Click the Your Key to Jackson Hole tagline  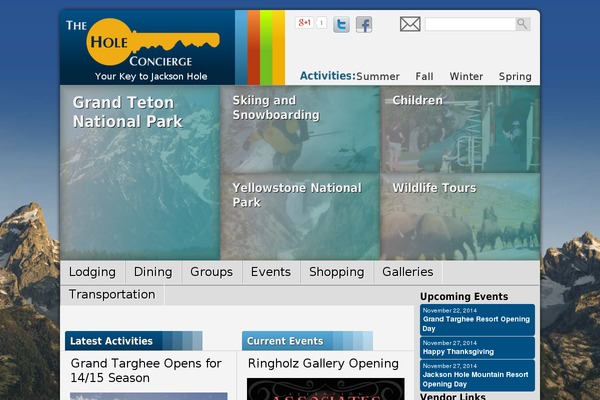coord(151,76)
